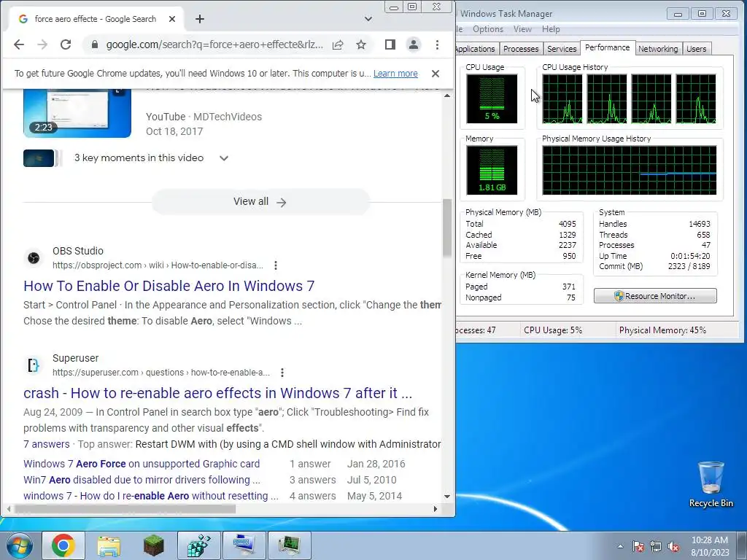Image resolution: width=747 pixels, height=560 pixels.
Task: Click the Superuser site icon
Action: coord(34,365)
